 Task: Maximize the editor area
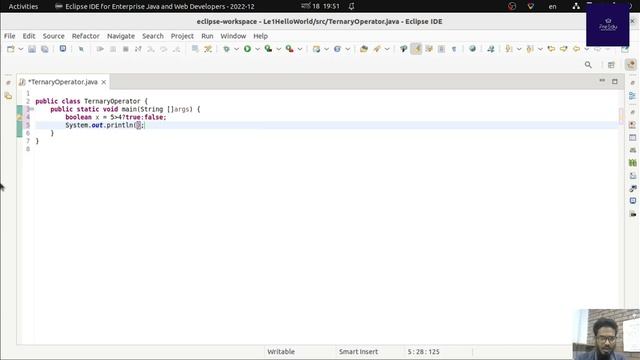click(615, 81)
